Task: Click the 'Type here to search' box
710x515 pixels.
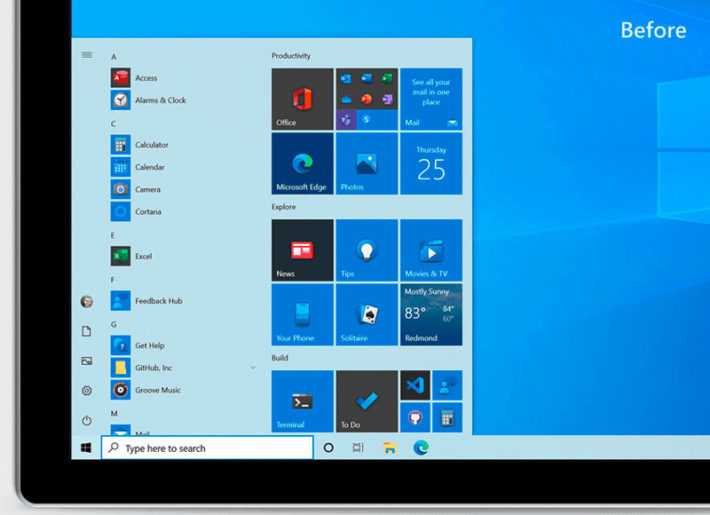Action: coord(207,448)
